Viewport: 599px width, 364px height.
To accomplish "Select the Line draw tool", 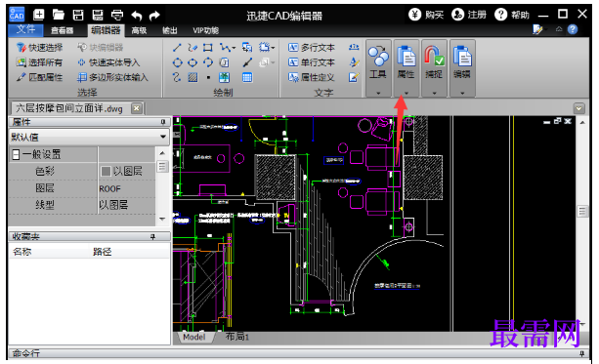I will click(177, 47).
